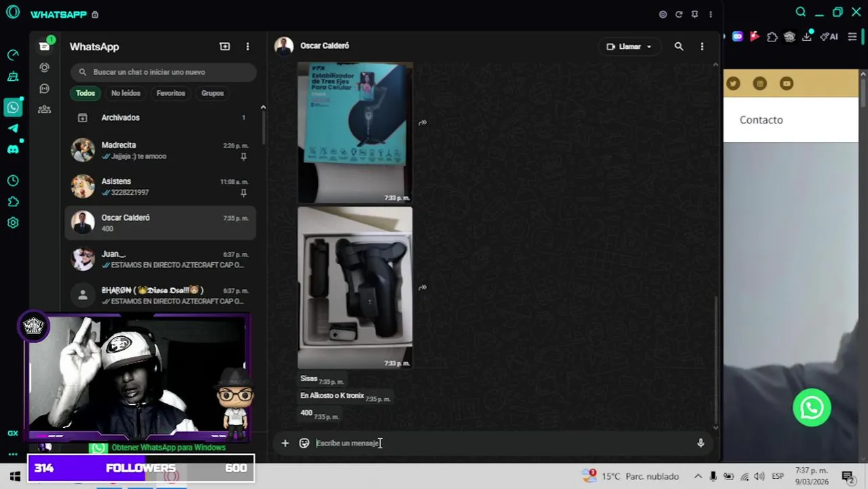868x489 pixels.
Task: Click Oscar Calderó contact header name
Action: pyautogui.click(x=325, y=46)
